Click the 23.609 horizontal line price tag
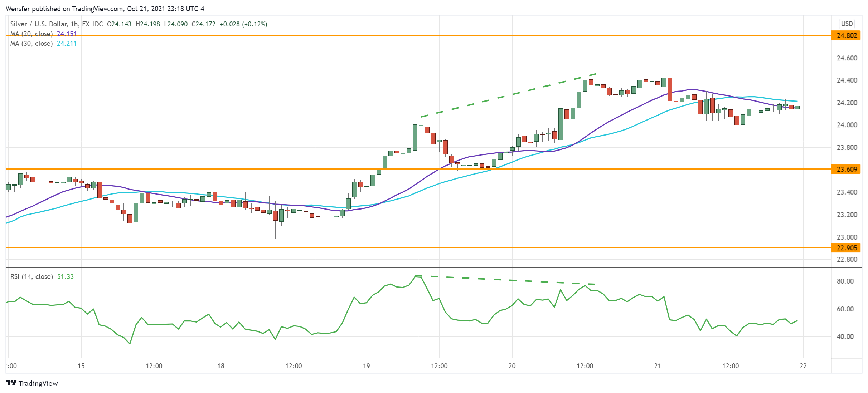The height and width of the screenshot is (393, 868). tap(847, 169)
